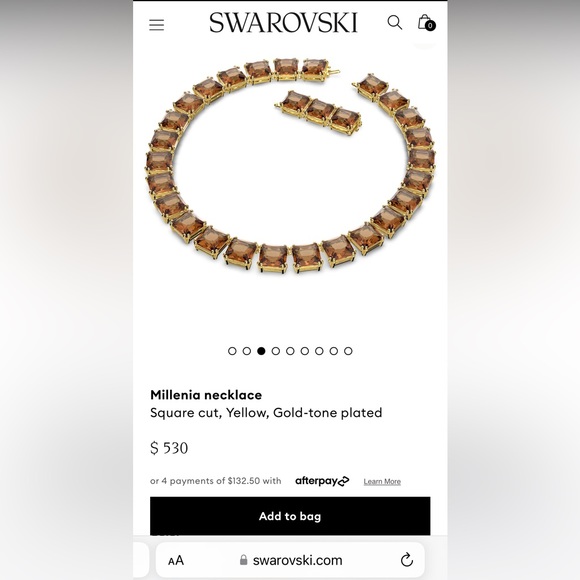The image size is (580, 580).
Task: Select the fifth image carousel dot
Action: point(290,351)
